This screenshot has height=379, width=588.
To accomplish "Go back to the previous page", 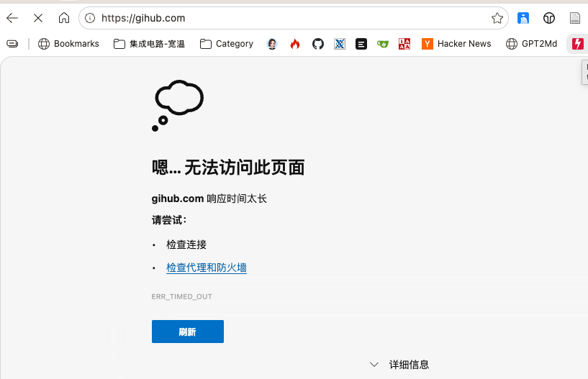I will coord(12,18).
